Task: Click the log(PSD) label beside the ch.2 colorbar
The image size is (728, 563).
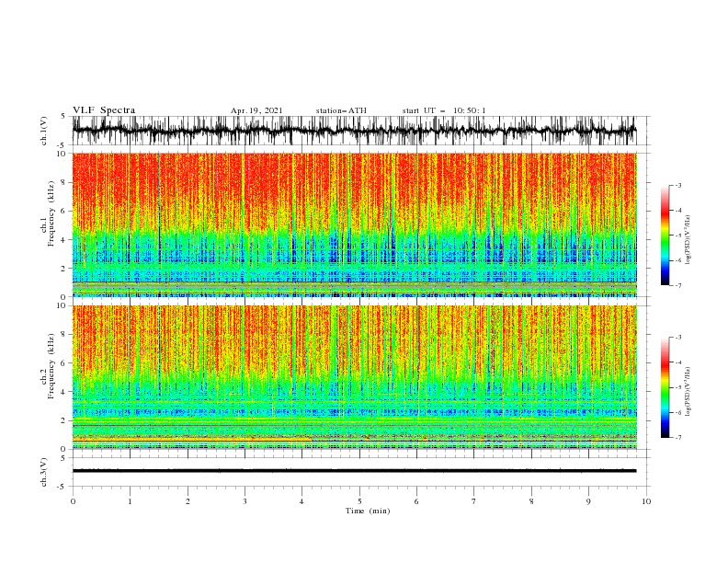Action: tap(688, 392)
